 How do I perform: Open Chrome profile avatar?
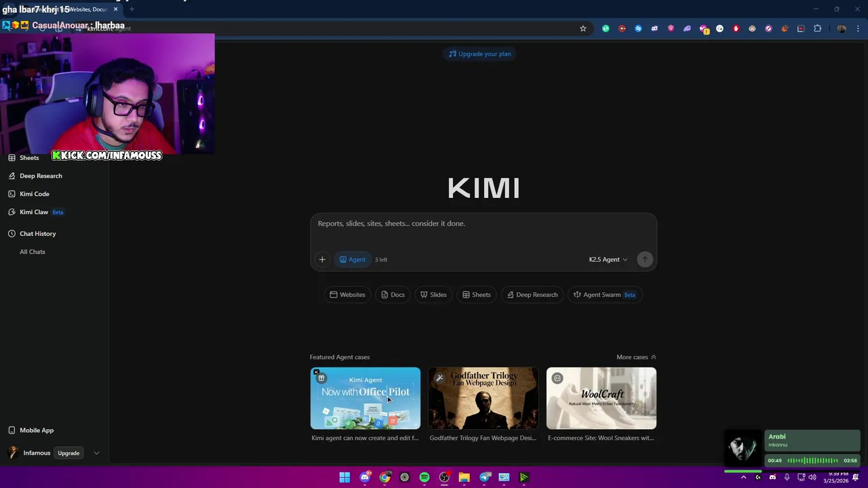pyautogui.click(x=842, y=28)
